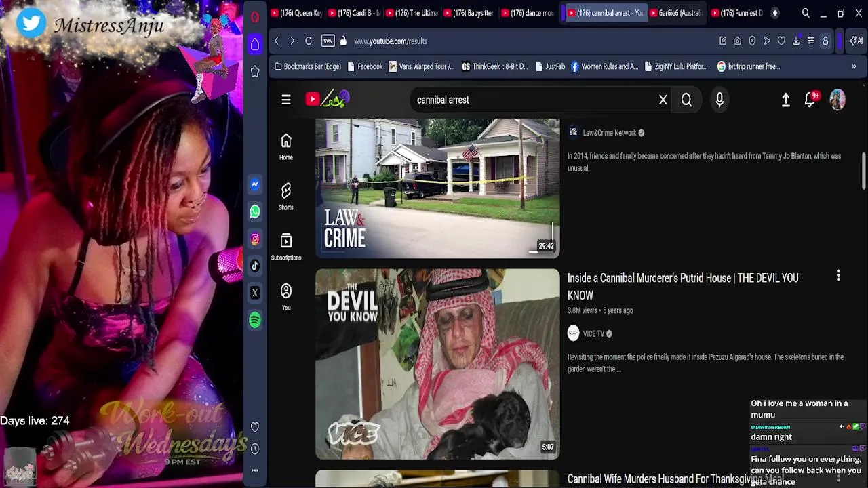Reload the YouTube results page
868x488 pixels.
click(309, 41)
